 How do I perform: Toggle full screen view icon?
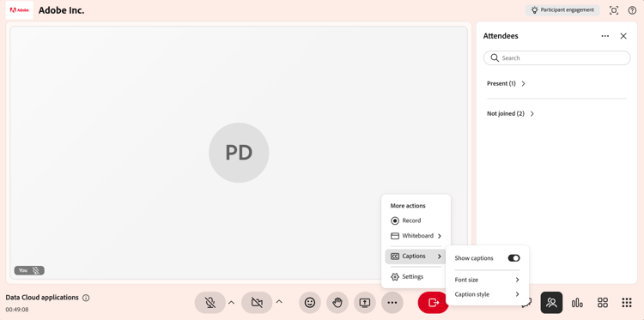(x=614, y=10)
